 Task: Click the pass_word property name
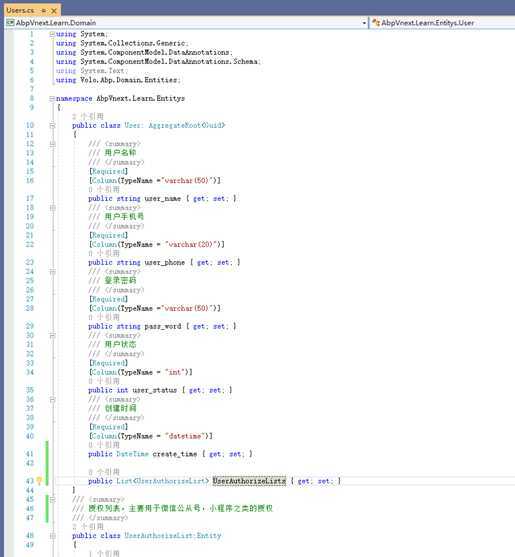[x=163, y=326]
